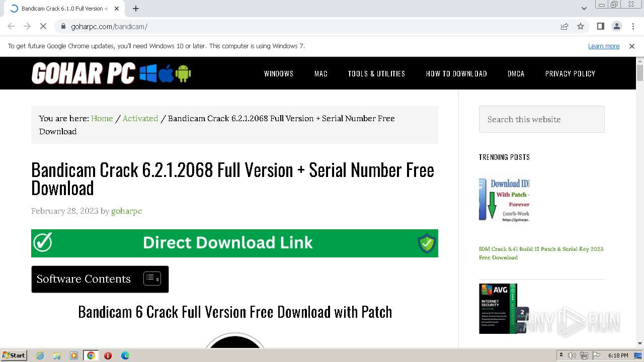Click the address bar URL

(x=109, y=26)
